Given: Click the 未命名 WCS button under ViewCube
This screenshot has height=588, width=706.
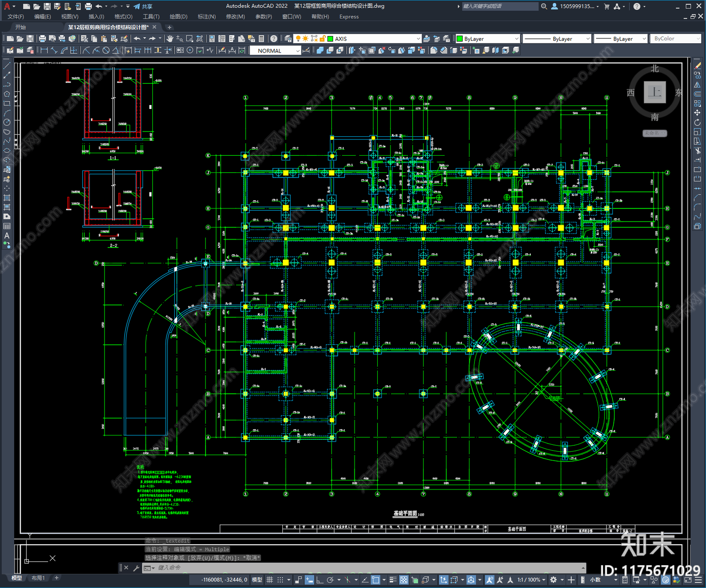Looking at the screenshot, I should click(655, 133).
